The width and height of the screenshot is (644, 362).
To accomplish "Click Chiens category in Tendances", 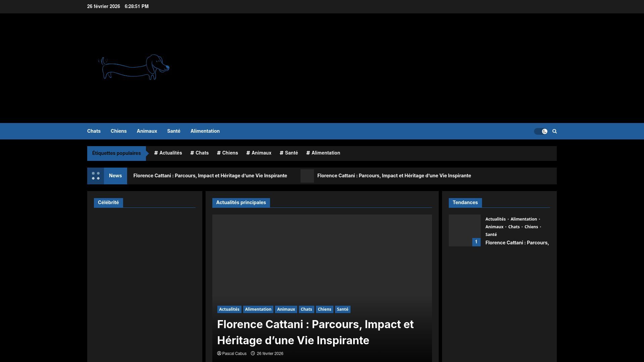I will pyautogui.click(x=531, y=227).
